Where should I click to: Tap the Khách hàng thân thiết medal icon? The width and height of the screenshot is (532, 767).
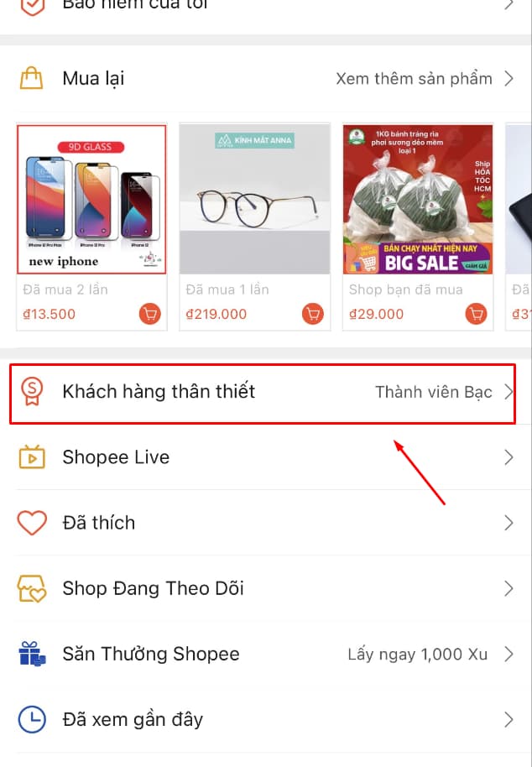point(32,391)
